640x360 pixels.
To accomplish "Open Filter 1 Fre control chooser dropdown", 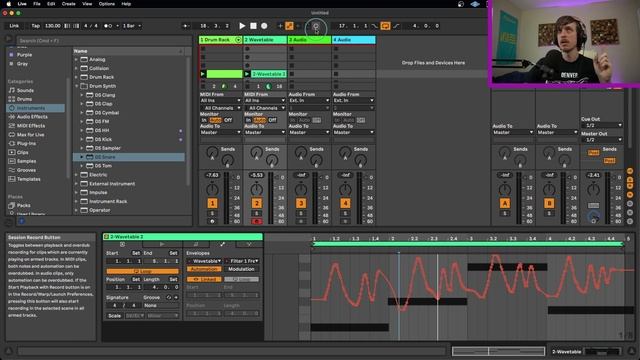I will click(x=242, y=261).
